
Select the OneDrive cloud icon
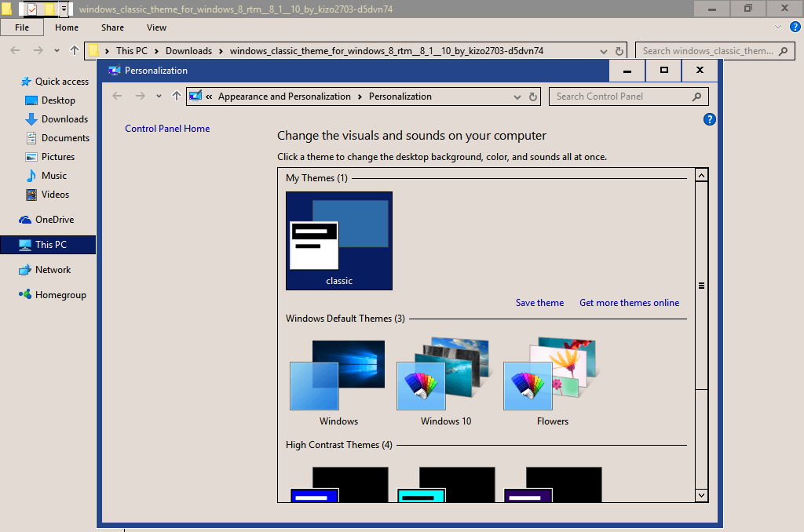[25, 220]
